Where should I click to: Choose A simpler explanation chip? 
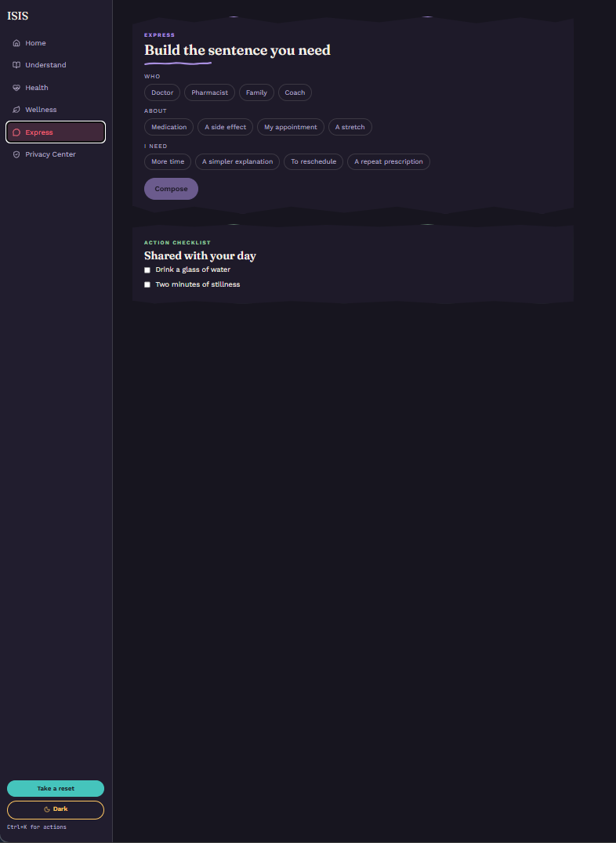pos(237,161)
